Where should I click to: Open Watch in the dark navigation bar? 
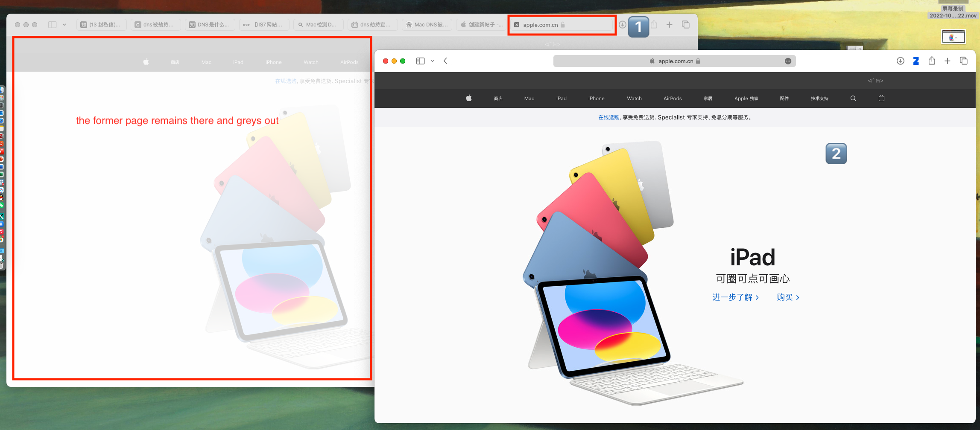635,99
